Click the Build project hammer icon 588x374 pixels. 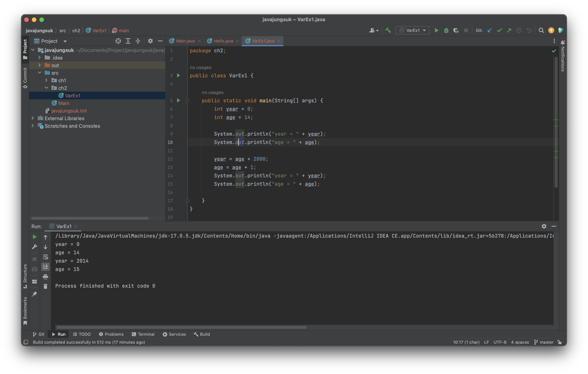pyautogui.click(x=388, y=30)
